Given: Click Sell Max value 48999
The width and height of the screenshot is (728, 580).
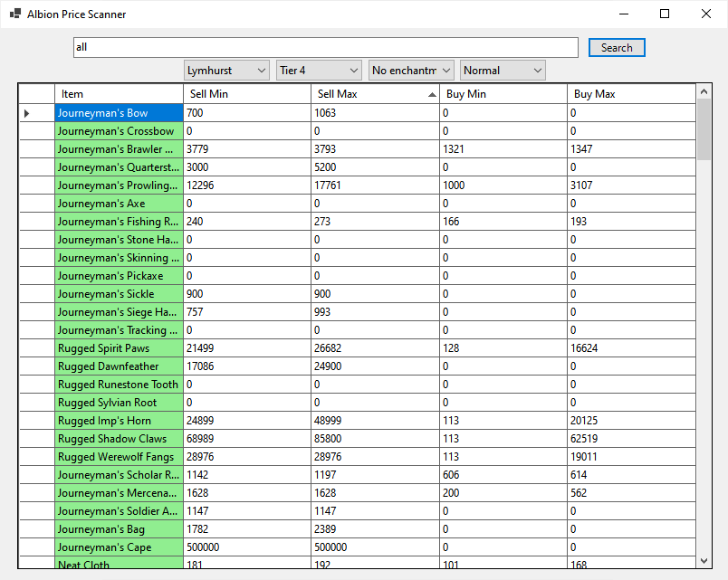Looking at the screenshot, I should pos(375,421).
